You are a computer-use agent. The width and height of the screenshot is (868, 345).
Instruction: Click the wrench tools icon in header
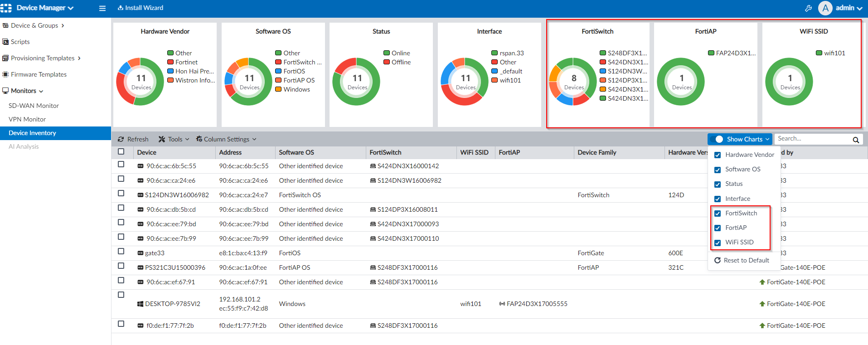(x=808, y=8)
